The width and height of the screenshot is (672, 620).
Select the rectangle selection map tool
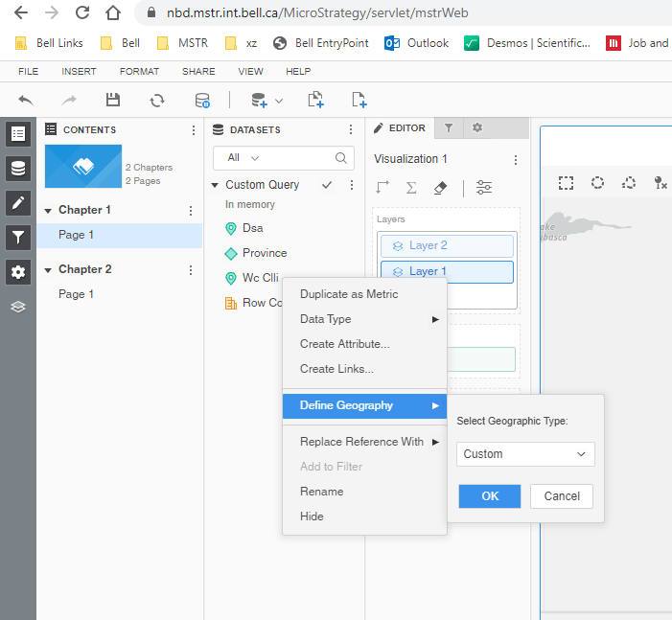point(567,182)
